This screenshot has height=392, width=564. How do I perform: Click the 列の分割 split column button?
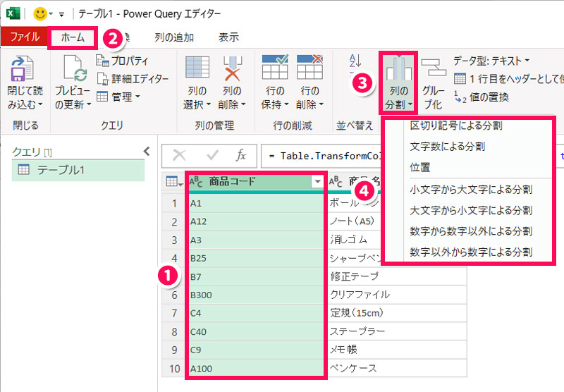(398, 82)
